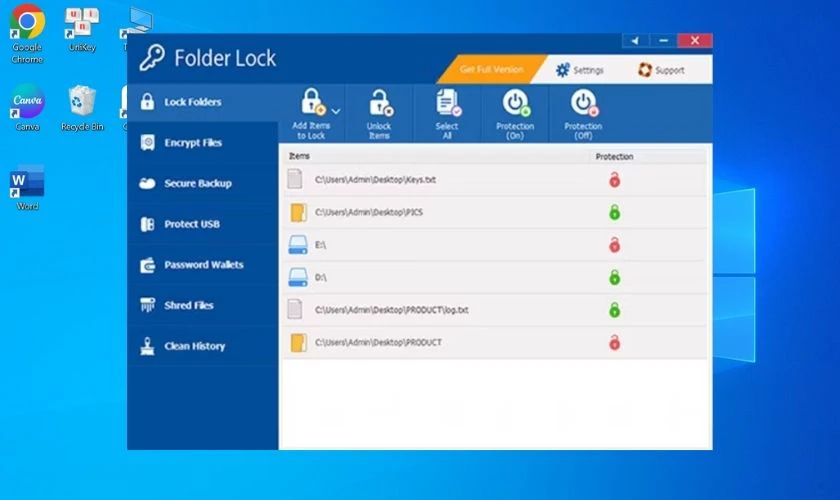This screenshot has width=840, height=500.
Task: Select the Desktop\PRODUCT folder row
Action: click(494, 343)
